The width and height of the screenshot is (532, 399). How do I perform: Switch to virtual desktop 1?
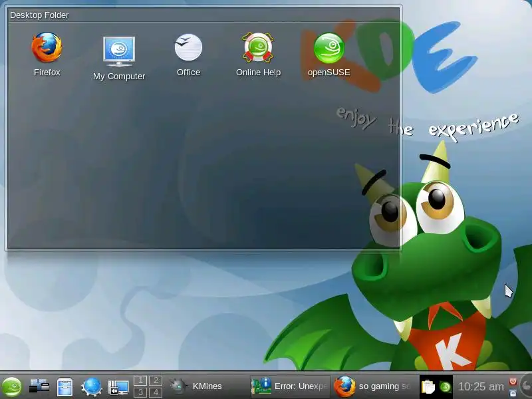[140, 380]
